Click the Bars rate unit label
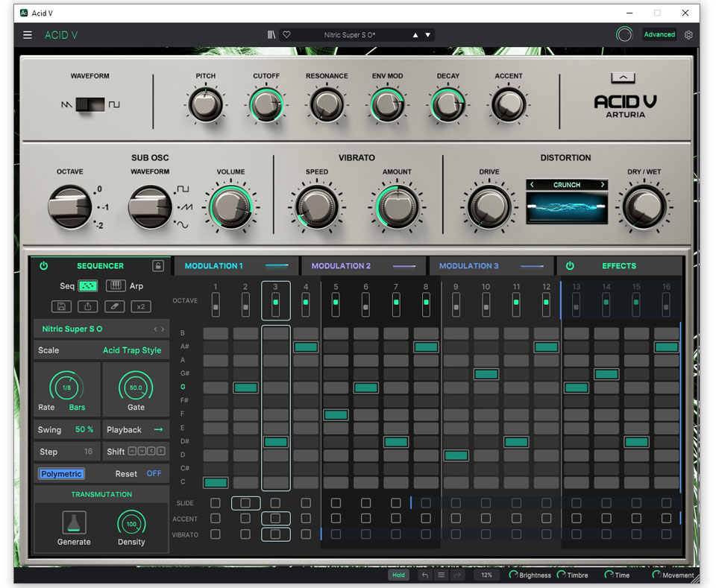 click(x=77, y=408)
